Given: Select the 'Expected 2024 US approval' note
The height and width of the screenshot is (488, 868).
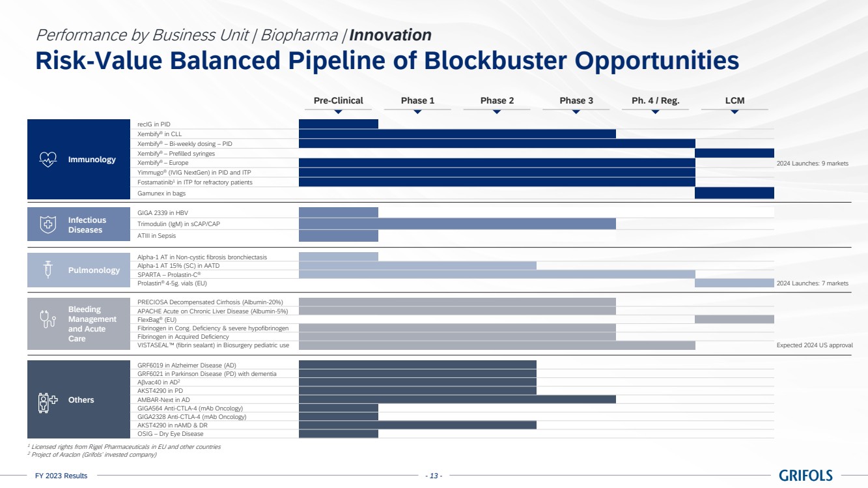Looking at the screenshot, I should point(815,345).
